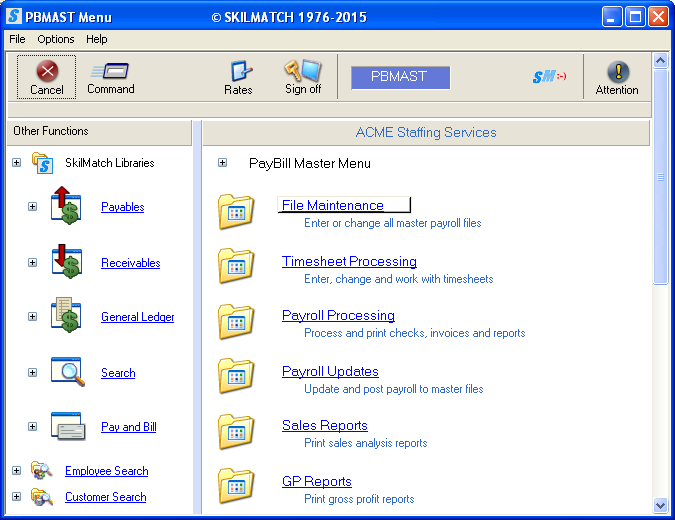Expand the Employee Search node
This screenshot has width=675, height=520.
[x=16, y=470]
